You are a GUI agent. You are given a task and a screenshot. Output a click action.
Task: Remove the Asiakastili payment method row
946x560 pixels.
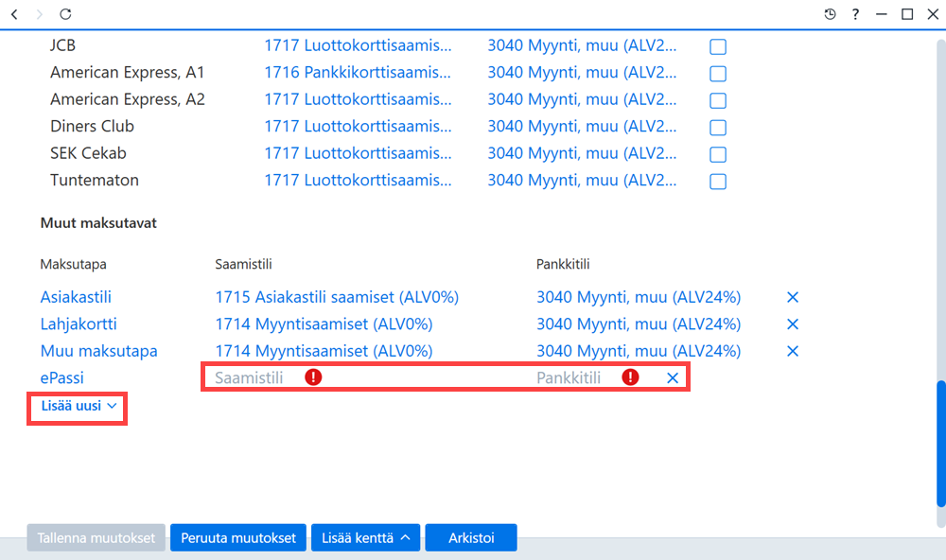click(x=793, y=297)
